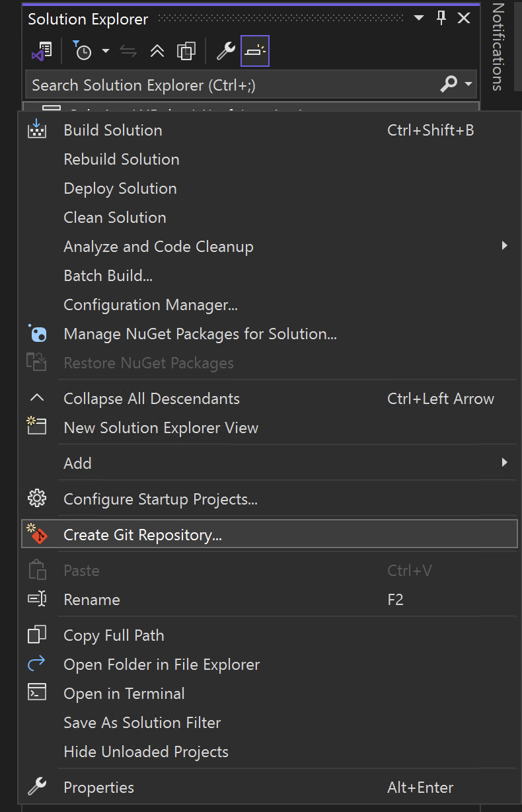The height and width of the screenshot is (812, 522).
Task: Expand the Add submenu
Action: [x=504, y=464]
